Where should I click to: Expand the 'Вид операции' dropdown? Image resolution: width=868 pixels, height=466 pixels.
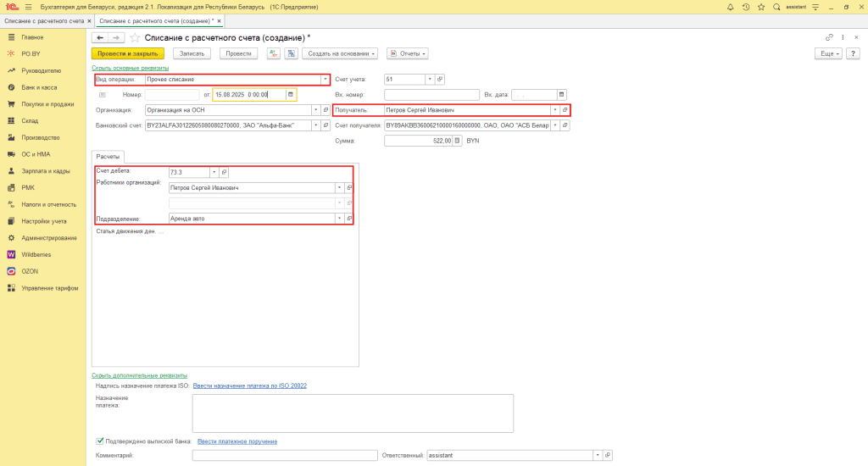click(325, 79)
